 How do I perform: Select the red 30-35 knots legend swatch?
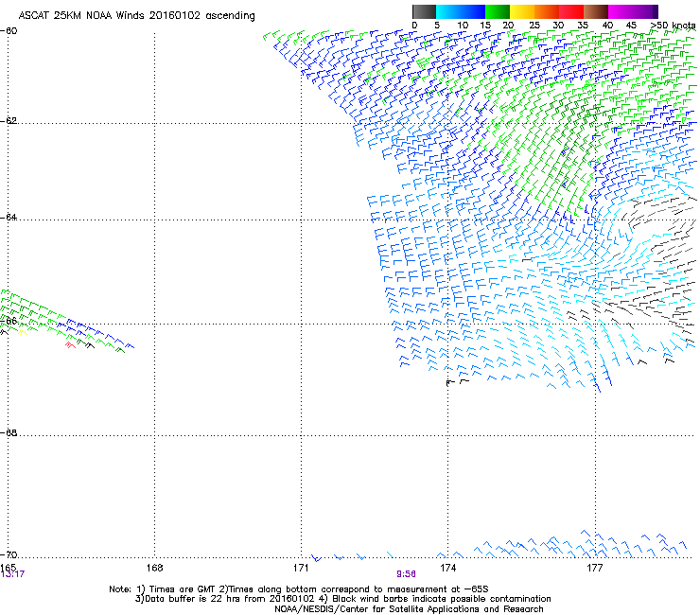(x=571, y=11)
